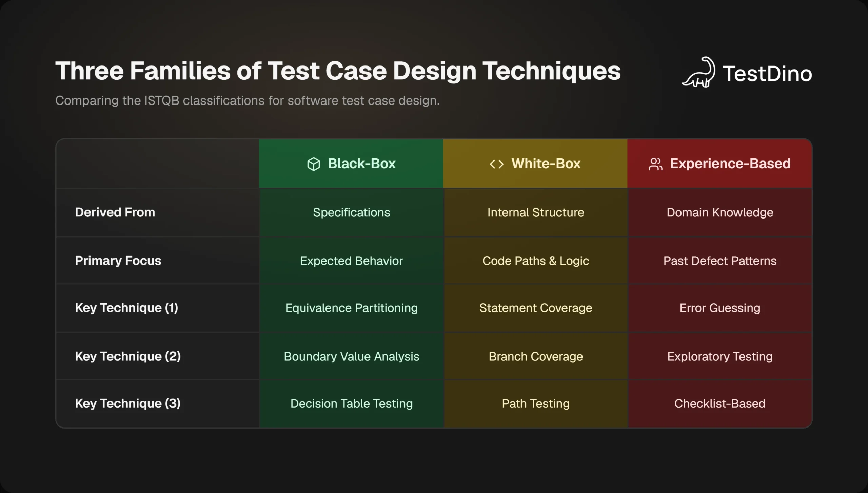Image resolution: width=868 pixels, height=493 pixels.
Task: Click the 'Decision Table Testing' cell
Action: click(x=351, y=404)
